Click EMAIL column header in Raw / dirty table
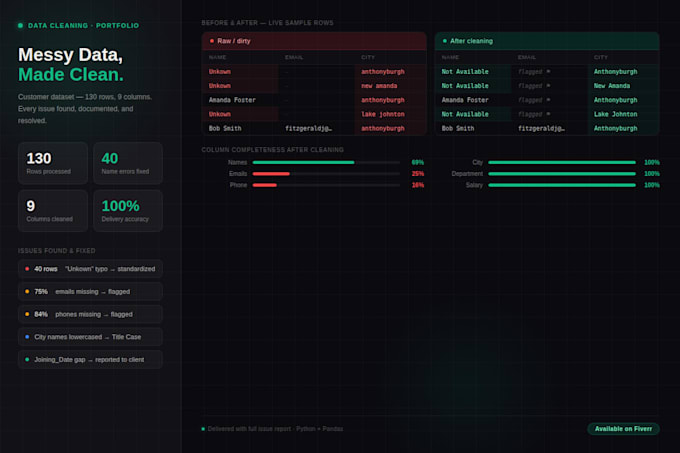 pyautogui.click(x=294, y=57)
